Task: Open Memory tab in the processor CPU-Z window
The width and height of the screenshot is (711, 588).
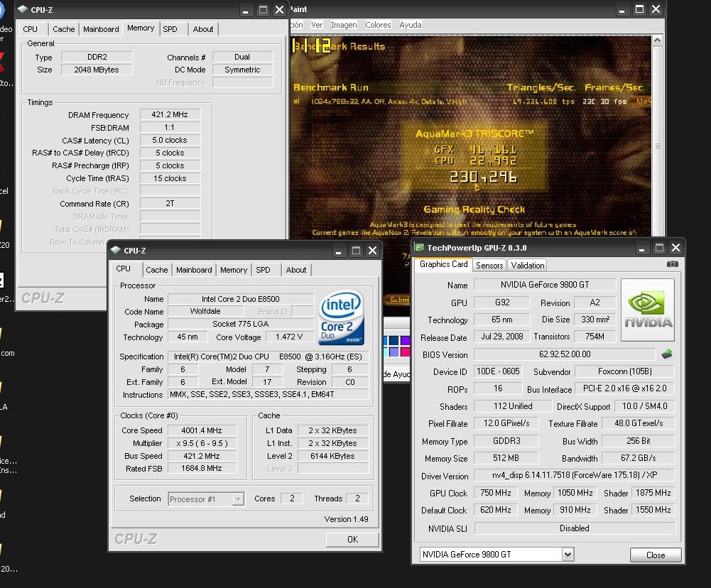Action: (x=234, y=270)
